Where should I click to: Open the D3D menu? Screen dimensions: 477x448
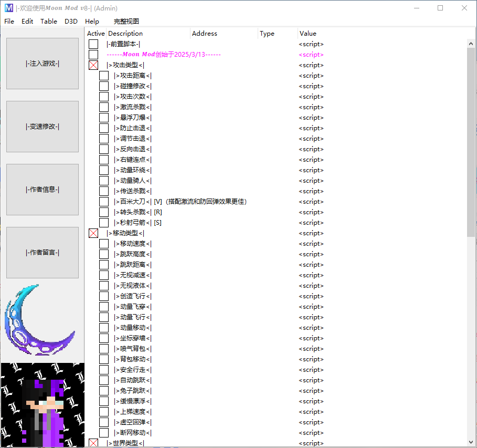[x=71, y=21]
